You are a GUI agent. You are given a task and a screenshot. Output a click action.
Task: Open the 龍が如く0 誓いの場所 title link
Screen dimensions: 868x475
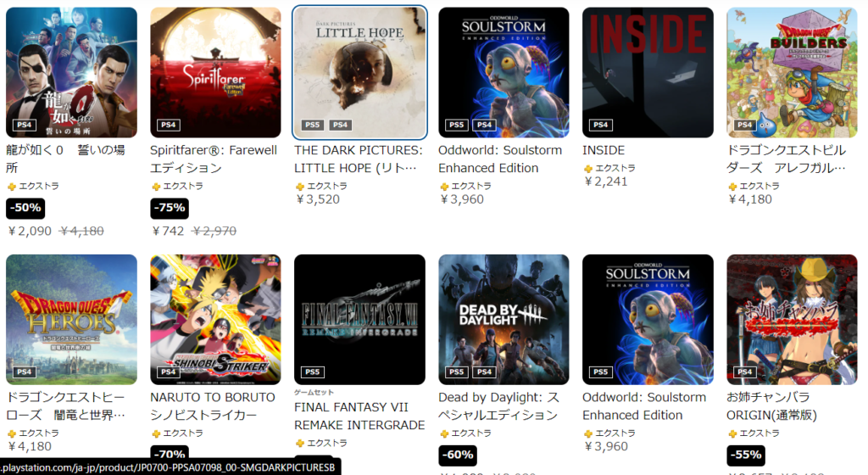point(65,159)
